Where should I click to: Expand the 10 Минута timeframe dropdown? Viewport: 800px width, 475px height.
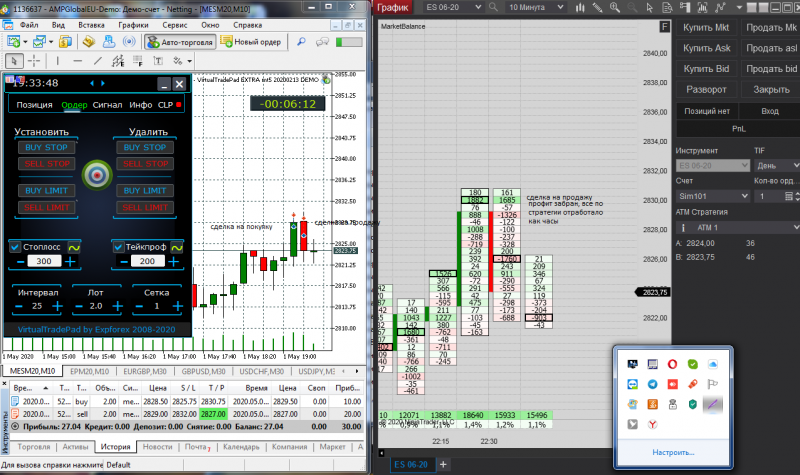tap(536, 7)
